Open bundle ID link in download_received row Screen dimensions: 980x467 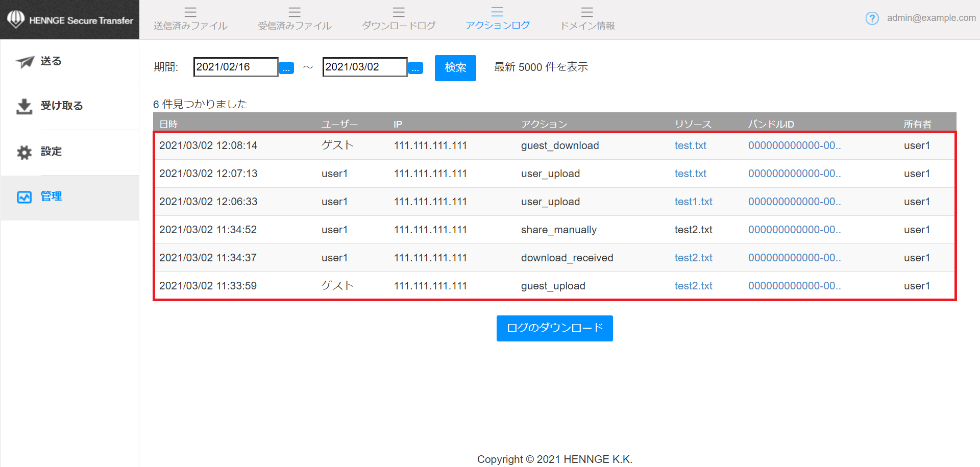coord(795,258)
